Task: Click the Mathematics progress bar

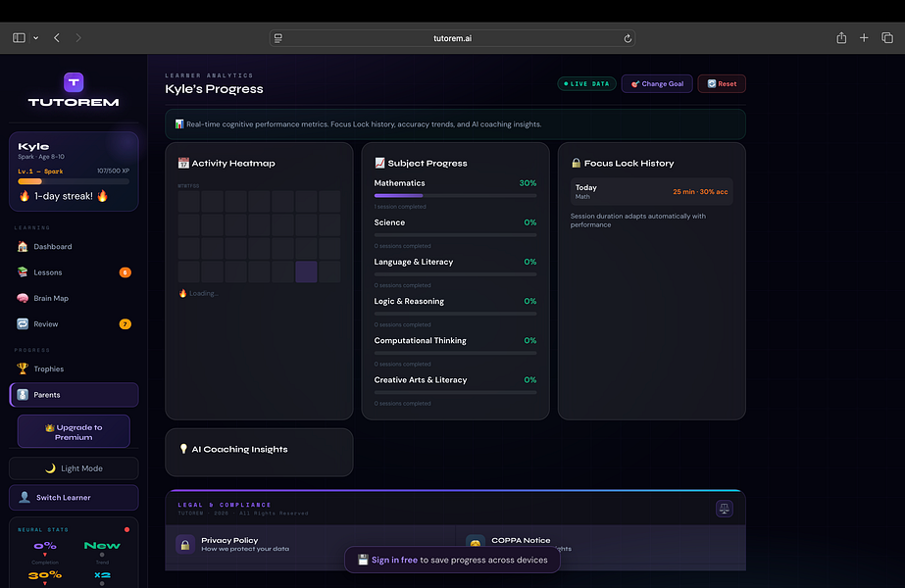Action: coord(455,196)
